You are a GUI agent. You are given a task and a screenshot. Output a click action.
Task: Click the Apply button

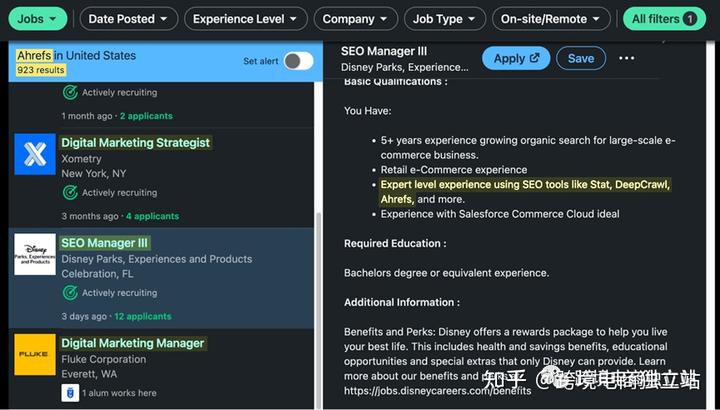tap(516, 58)
